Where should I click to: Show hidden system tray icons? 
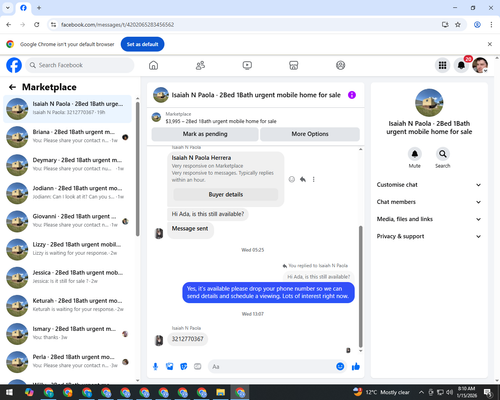tap(421, 392)
